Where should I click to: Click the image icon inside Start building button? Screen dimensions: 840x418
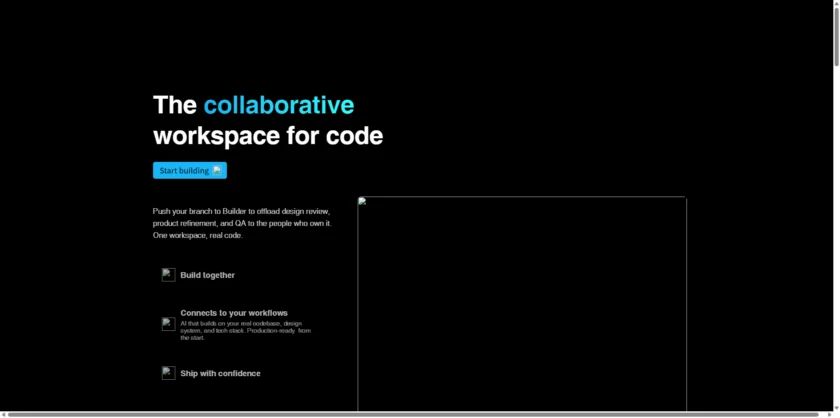[x=217, y=171]
